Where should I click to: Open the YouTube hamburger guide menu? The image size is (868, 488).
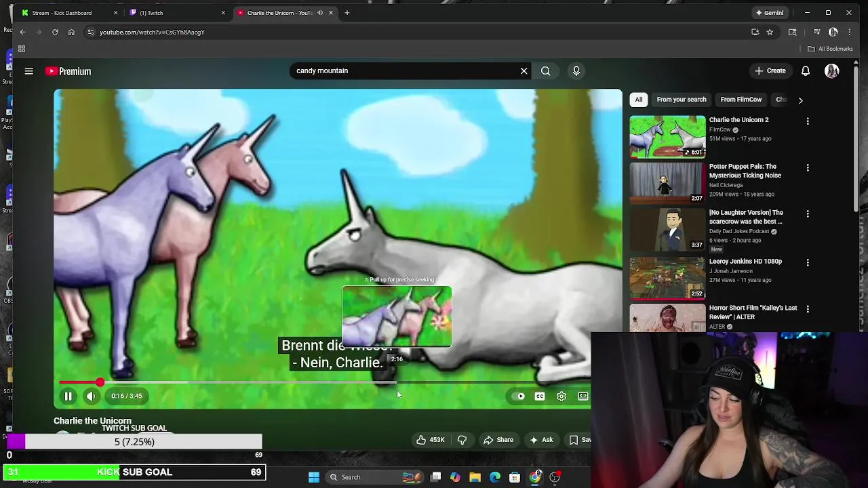(29, 71)
